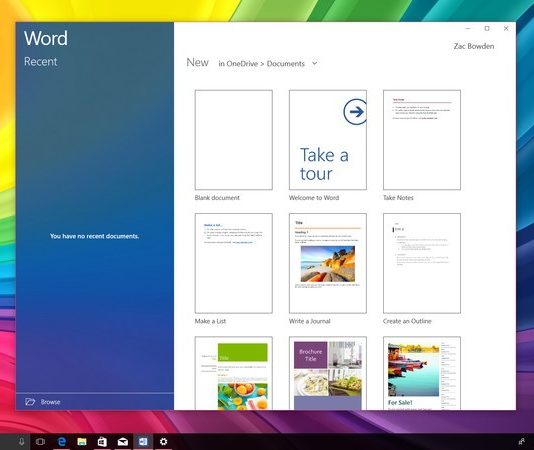This screenshot has height=450, width=534.
Task: Select the Create an Outline template
Action: [x=422, y=263]
